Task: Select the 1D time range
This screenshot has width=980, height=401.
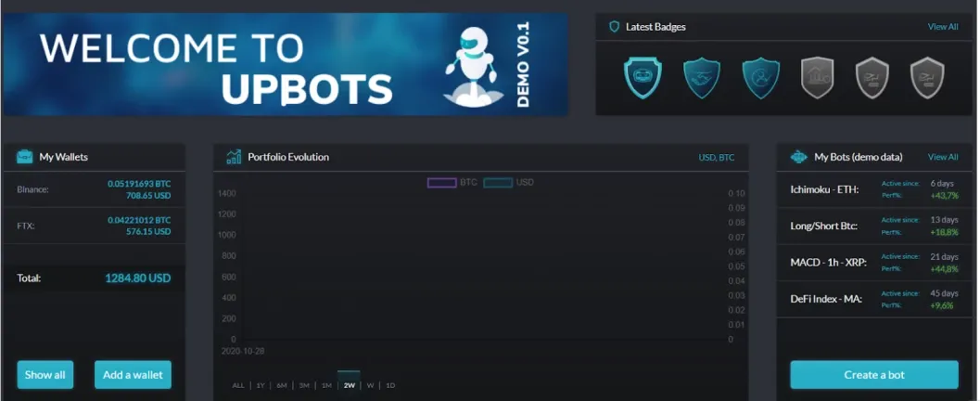Action: (x=390, y=385)
